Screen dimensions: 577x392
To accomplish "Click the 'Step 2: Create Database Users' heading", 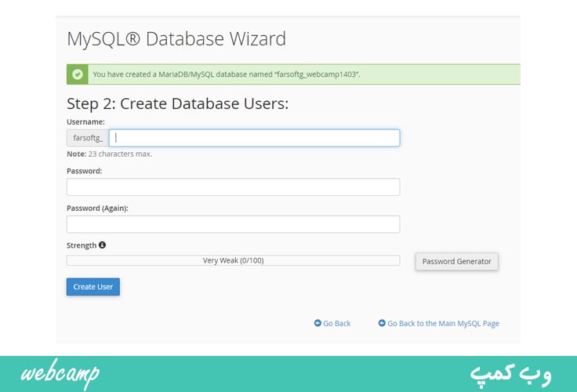I will 178,103.
